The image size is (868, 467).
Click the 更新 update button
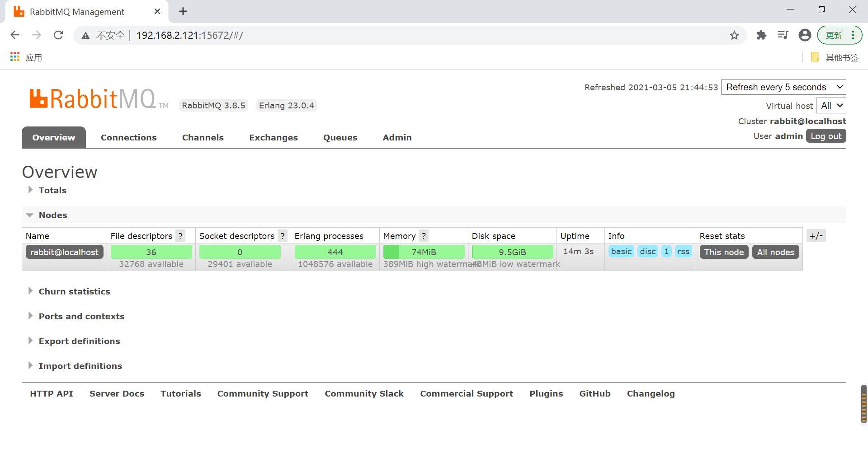(x=834, y=35)
